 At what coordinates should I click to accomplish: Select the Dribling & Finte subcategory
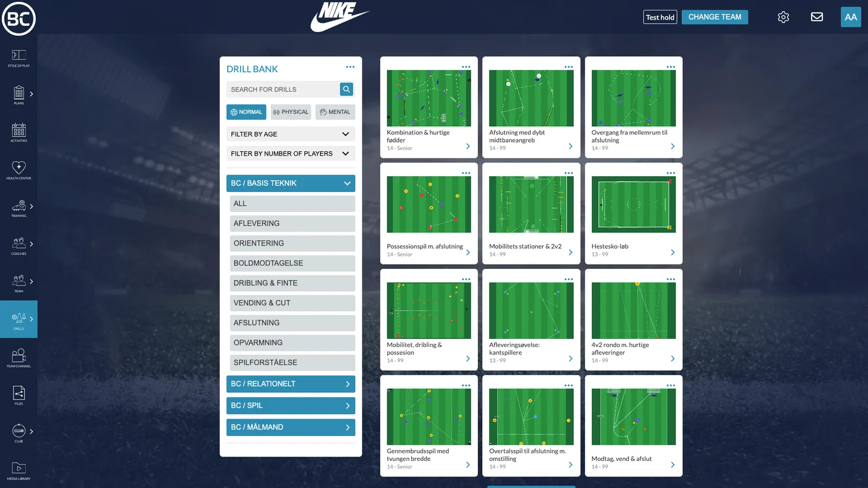(x=292, y=283)
